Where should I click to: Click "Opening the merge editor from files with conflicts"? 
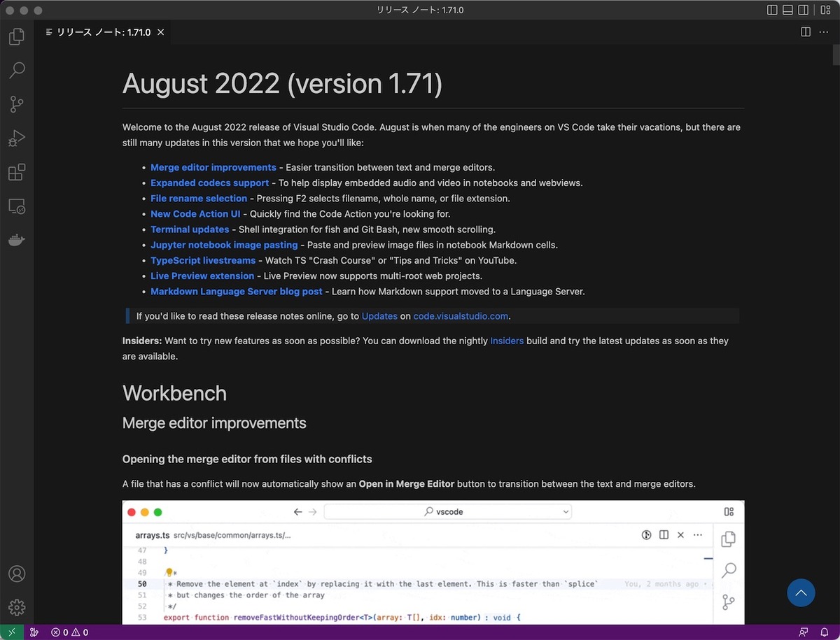[247, 460]
